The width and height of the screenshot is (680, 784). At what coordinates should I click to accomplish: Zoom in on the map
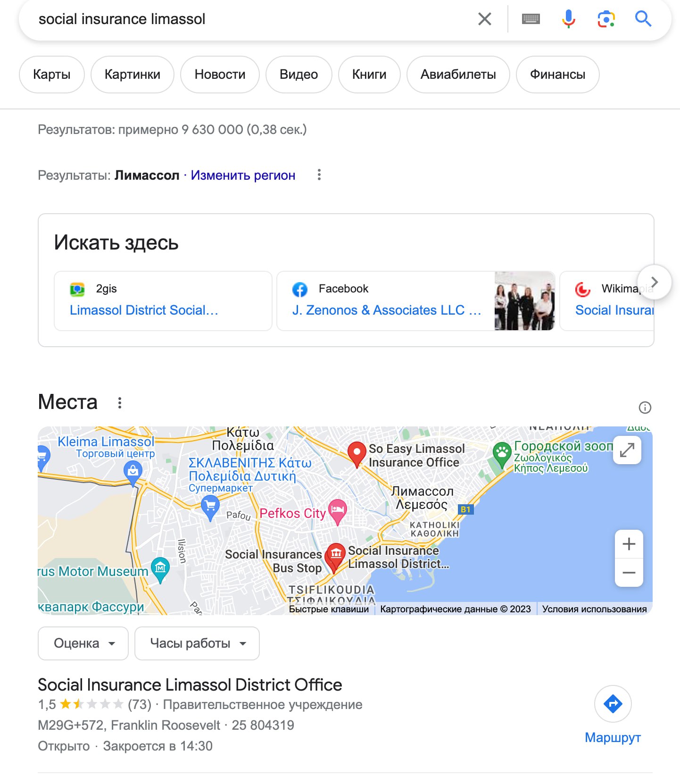[x=629, y=544]
